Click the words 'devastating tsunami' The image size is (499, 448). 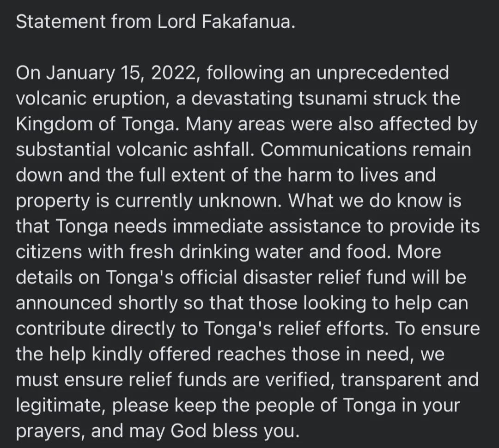point(279,98)
